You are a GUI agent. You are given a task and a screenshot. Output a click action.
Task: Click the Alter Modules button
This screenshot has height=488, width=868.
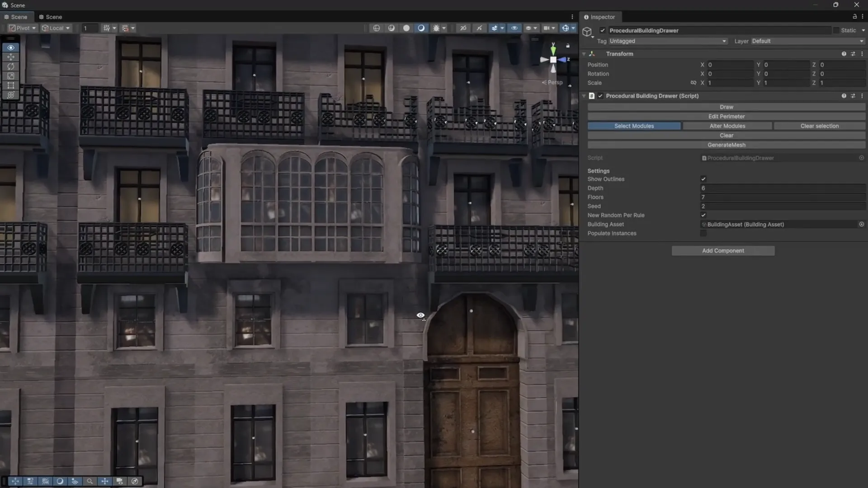click(x=727, y=126)
